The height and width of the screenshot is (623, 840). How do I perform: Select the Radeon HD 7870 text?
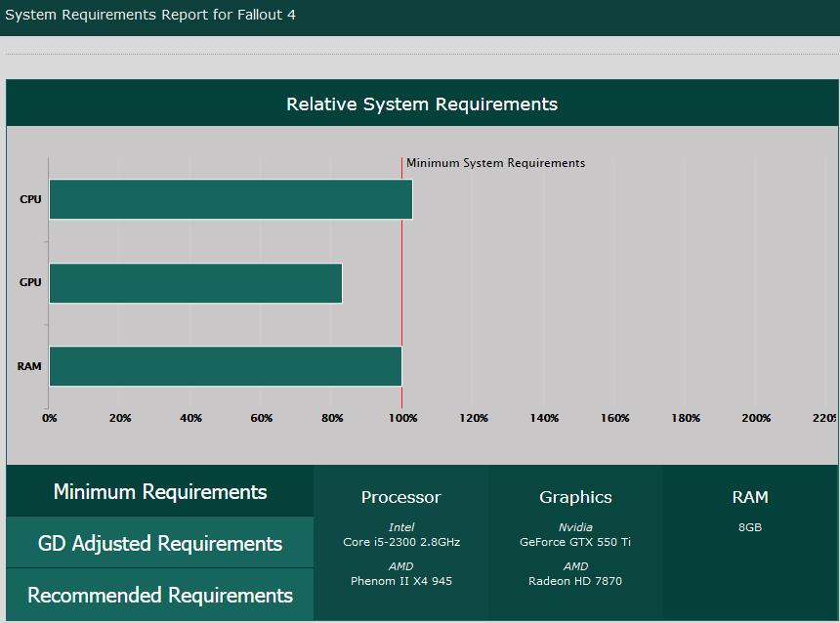(575, 581)
